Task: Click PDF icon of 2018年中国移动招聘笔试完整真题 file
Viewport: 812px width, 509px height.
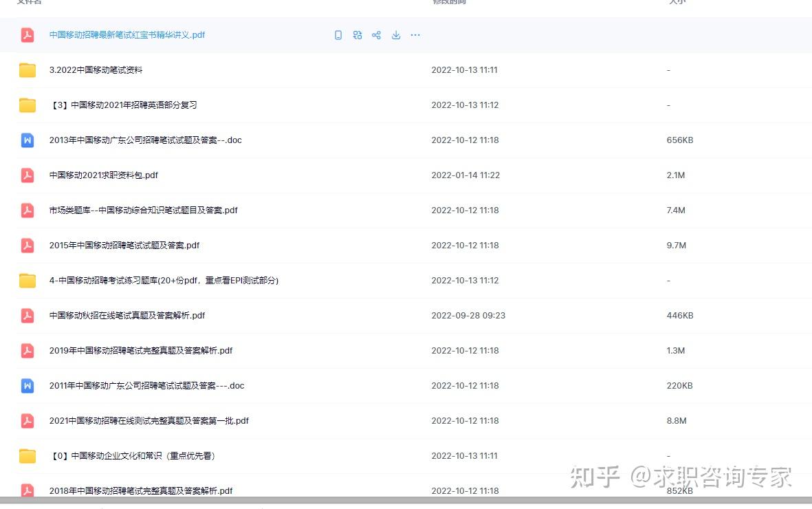Action: pos(28,490)
